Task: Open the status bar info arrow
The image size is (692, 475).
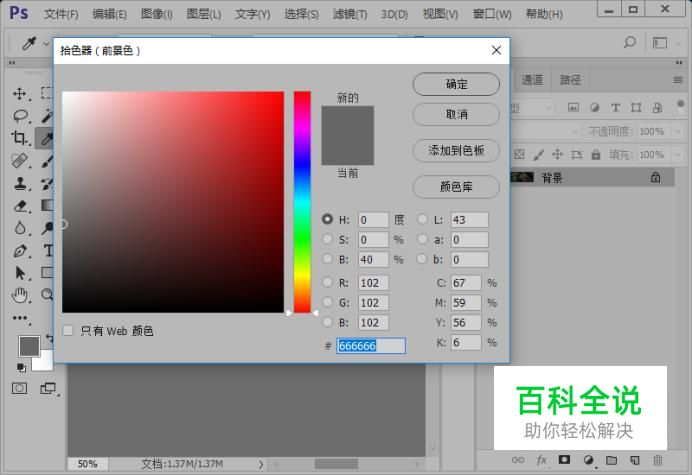Action: 261,464
